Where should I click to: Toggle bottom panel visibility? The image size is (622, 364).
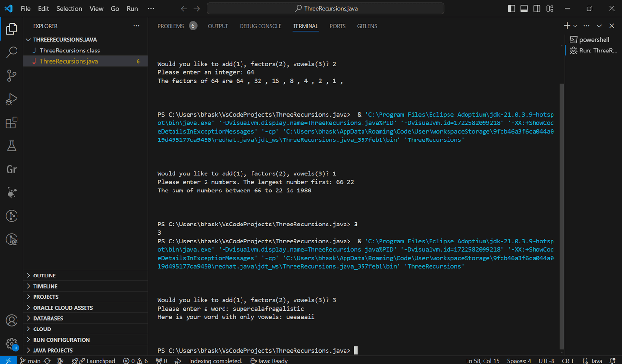tap(524, 9)
